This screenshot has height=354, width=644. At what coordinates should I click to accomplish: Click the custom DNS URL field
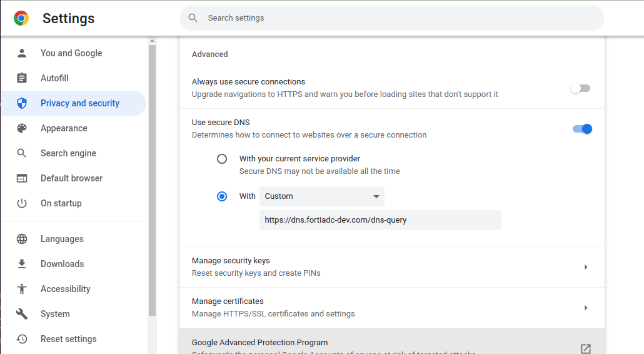(x=380, y=220)
